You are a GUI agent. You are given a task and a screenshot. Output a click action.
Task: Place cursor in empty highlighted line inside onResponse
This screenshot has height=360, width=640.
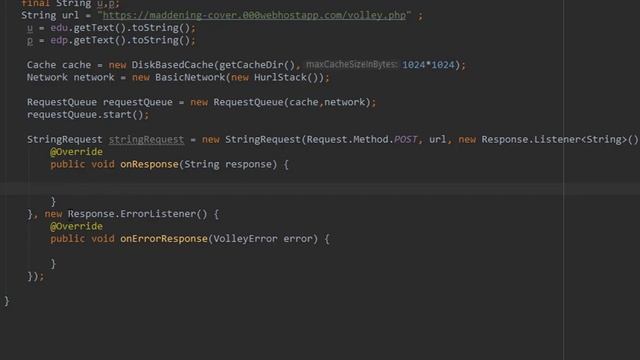282,189
